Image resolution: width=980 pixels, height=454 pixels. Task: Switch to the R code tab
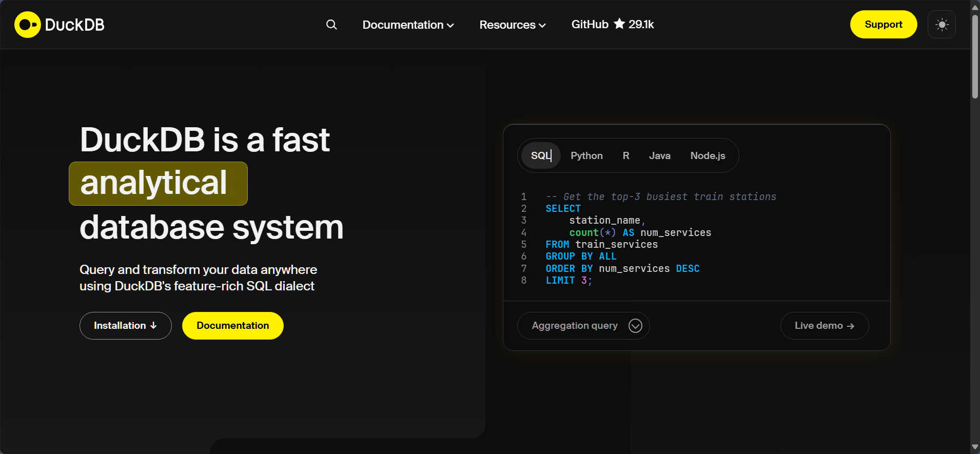point(626,155)
